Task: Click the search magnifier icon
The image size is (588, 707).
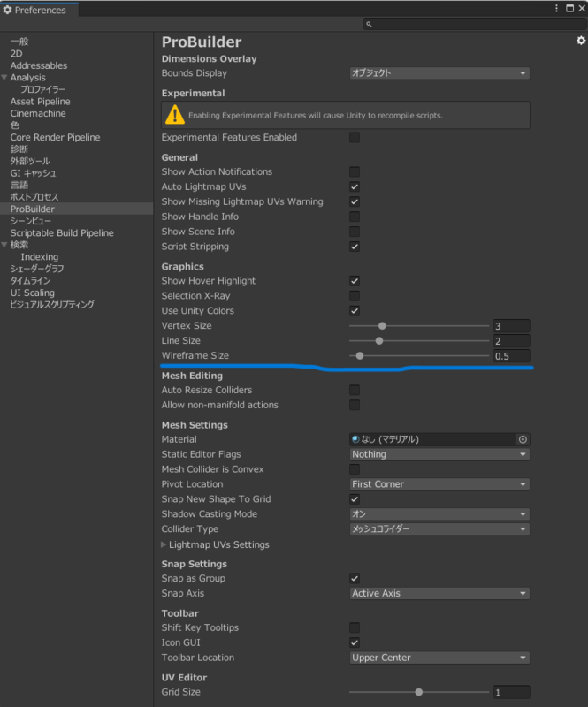Action: [369, 25]
